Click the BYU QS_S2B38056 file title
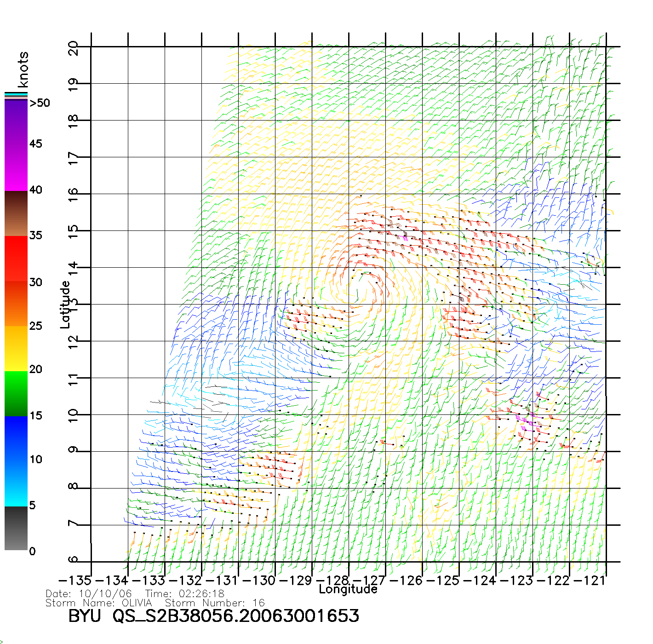This screenshot has height=644, width=653. [213, 616]
